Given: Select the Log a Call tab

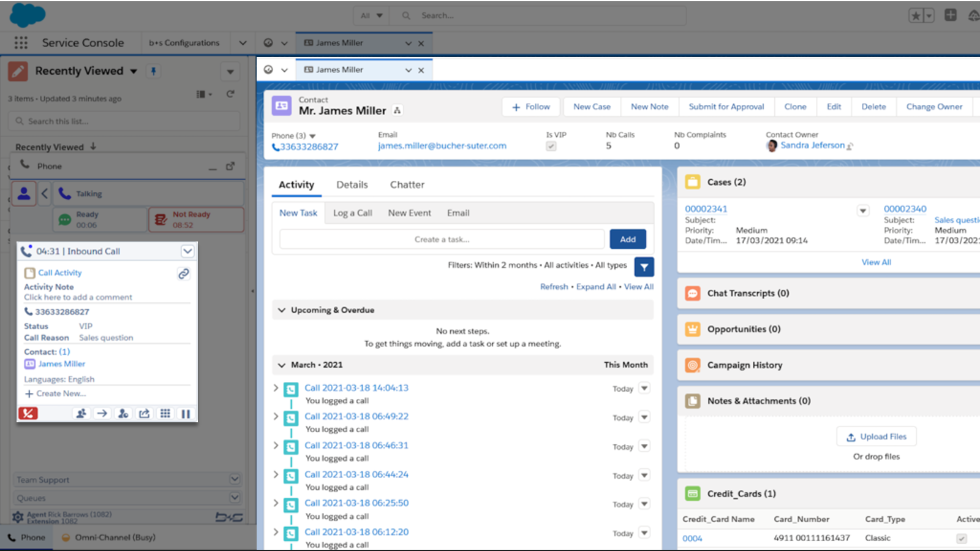Looking at the screenshot, I should (x=352, y=213).
